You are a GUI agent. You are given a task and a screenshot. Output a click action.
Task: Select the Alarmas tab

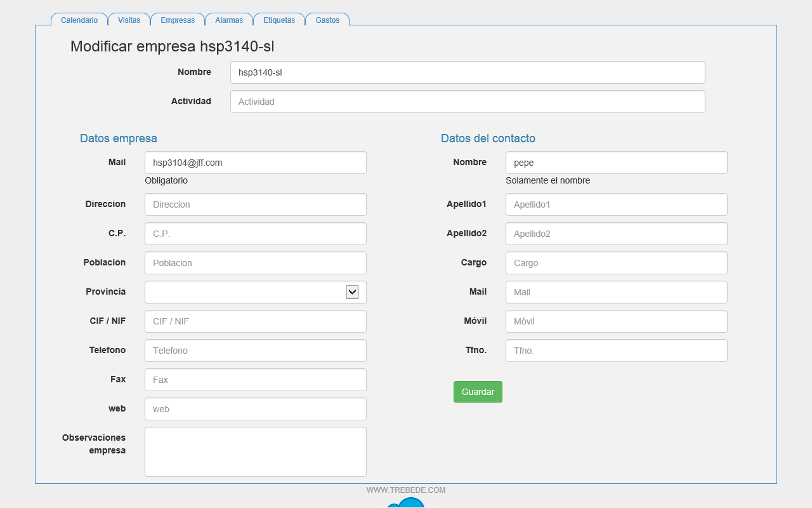pos(229,20)
